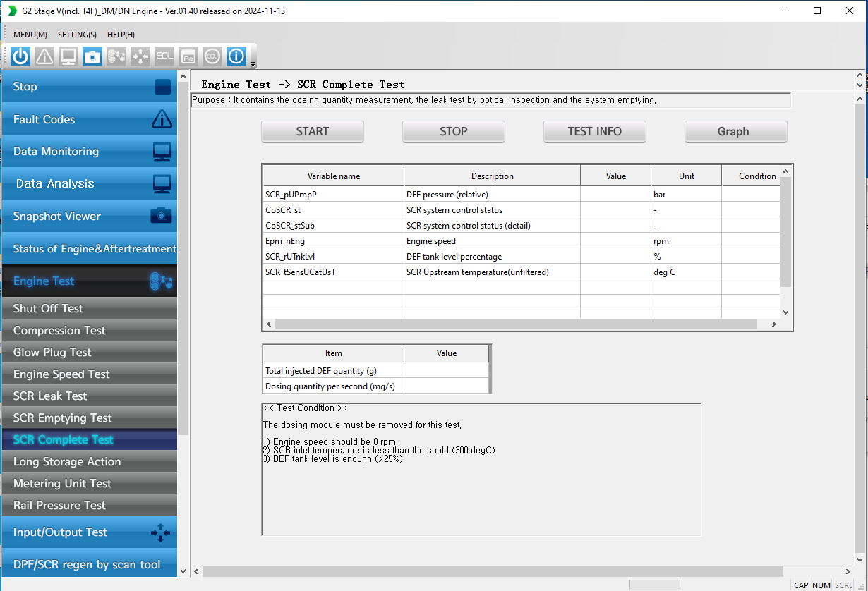Click the warning icon beside Fault Codes
Viewport: 868px width, 591px height.
pos(162,118)
